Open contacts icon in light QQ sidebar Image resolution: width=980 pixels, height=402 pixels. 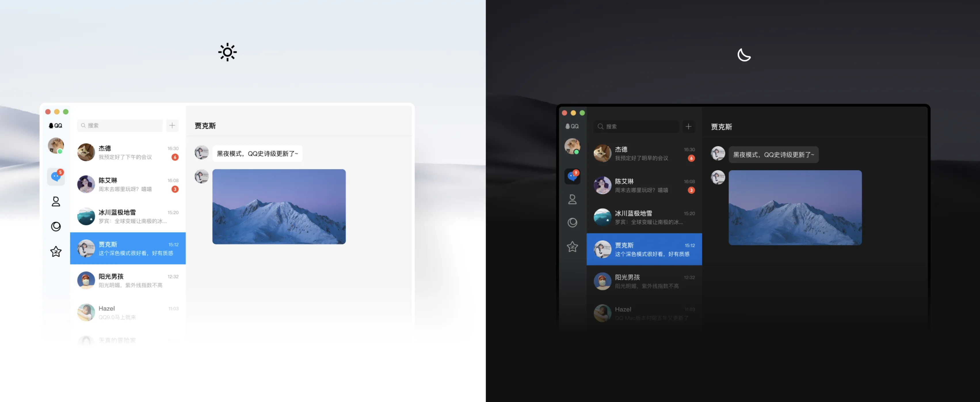[x=56, y=201]
